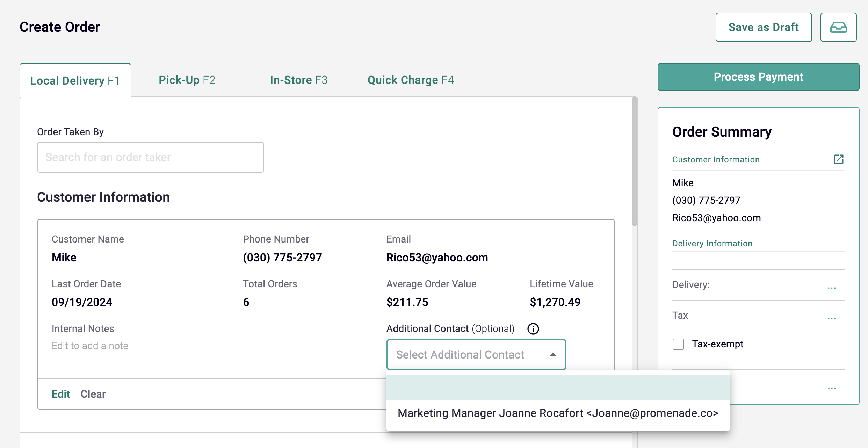The image size is (868, 448).
Task: Focus the Order Taken By search field
Action: coord(151,157)
